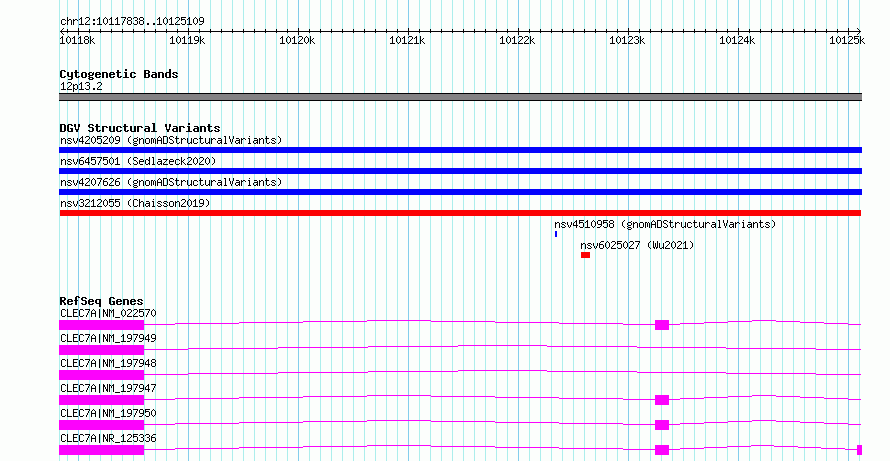
Task: Click the small middle exon of NM_197950
Action: click(662, 425)
